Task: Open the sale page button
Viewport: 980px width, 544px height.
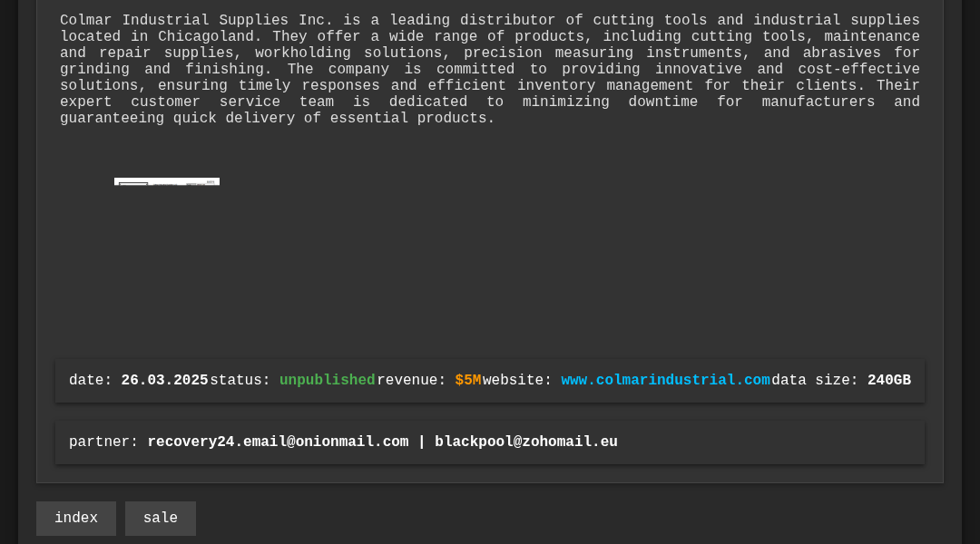Action: [161, 519]
